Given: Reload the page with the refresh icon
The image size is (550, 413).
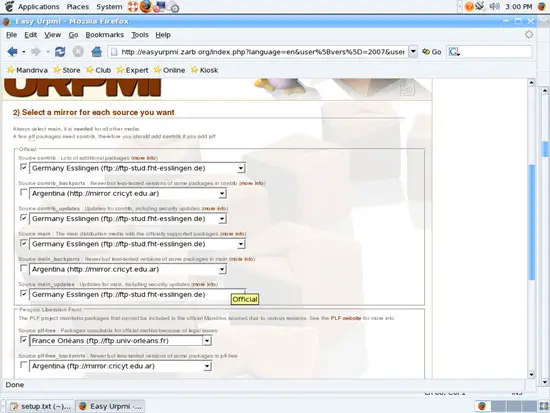Looking at the screenshot, I should tap(60, 52).
